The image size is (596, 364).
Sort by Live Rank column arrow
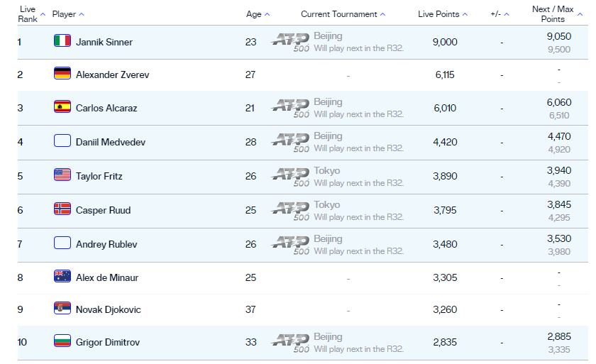(x=43, y=14)
